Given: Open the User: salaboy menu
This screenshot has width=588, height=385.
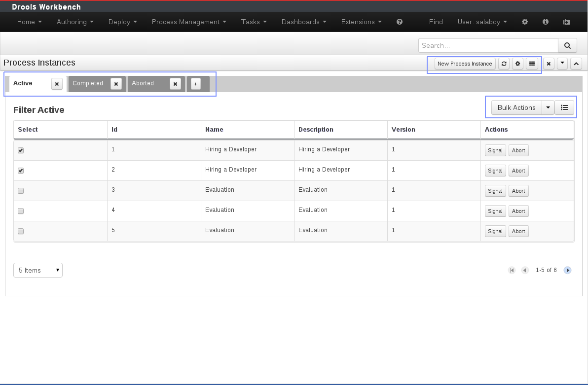Looking at the screenshot, I should click(482, 22).
